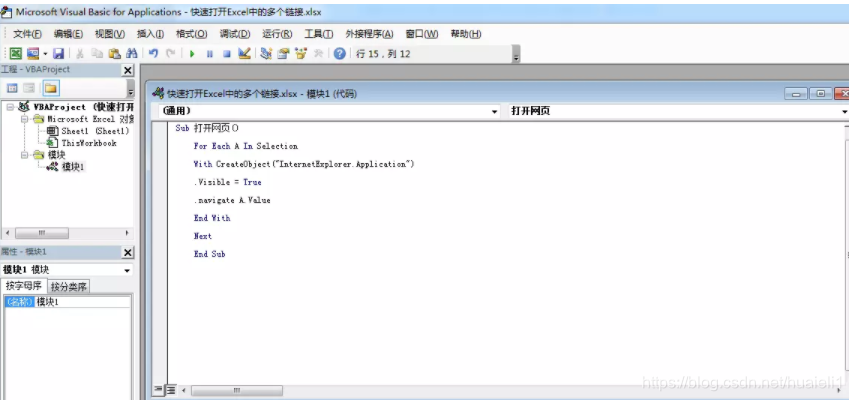851x401 pixels.
Task: Switch to the 按字母序 tab
Action: pos(25,286)
